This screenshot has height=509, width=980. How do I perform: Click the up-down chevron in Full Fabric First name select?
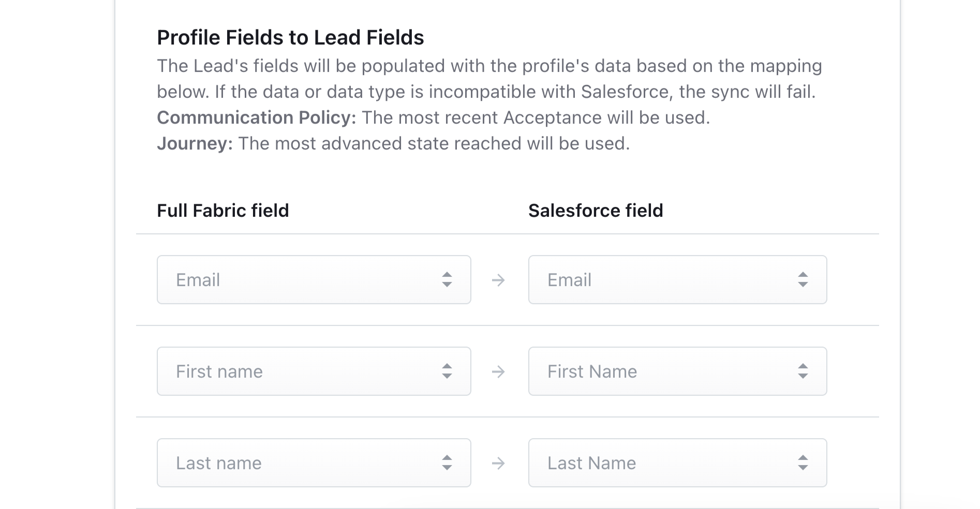tap(447, 371)
